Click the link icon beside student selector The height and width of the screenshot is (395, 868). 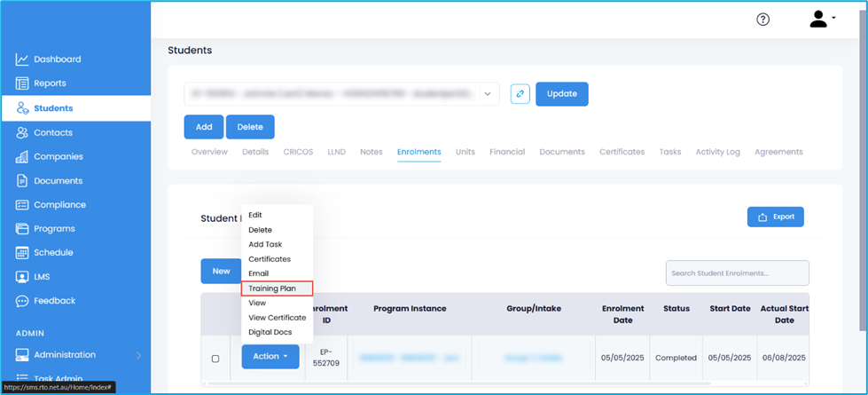tap(520, 93)
